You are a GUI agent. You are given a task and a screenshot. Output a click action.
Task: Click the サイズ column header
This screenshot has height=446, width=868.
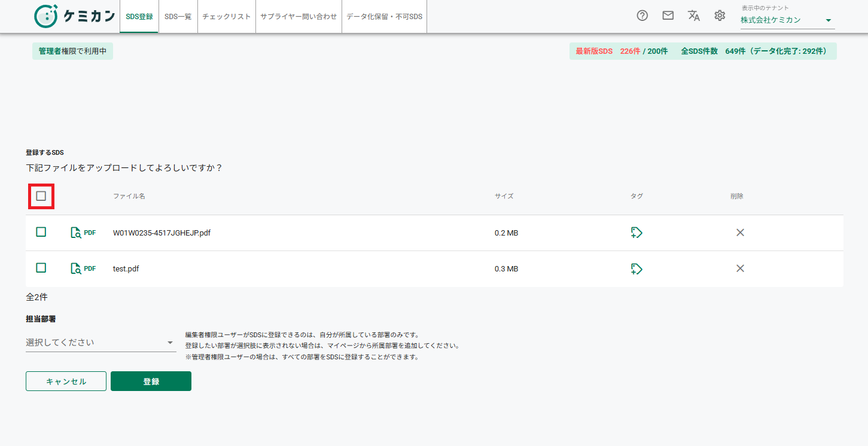[x=504, y=196]
